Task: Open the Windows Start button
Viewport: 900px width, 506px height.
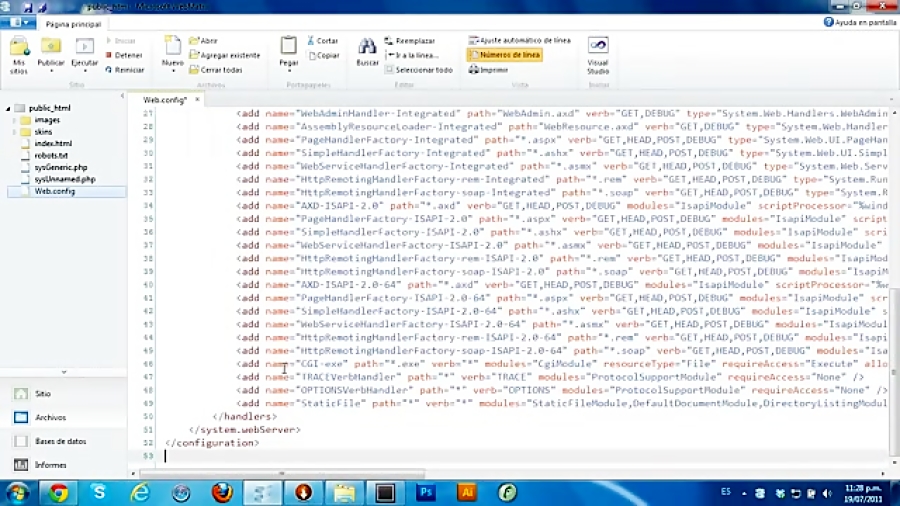Action: 17,493
